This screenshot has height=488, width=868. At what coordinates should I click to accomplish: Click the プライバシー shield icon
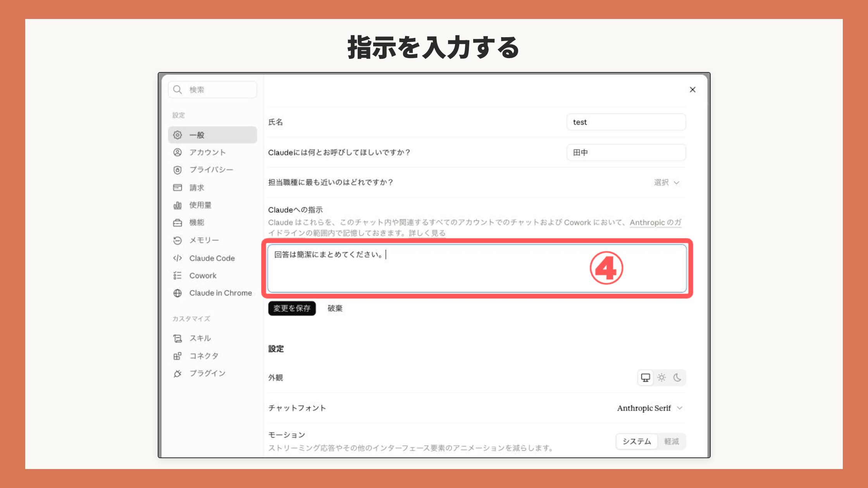[x=177, y=170]
